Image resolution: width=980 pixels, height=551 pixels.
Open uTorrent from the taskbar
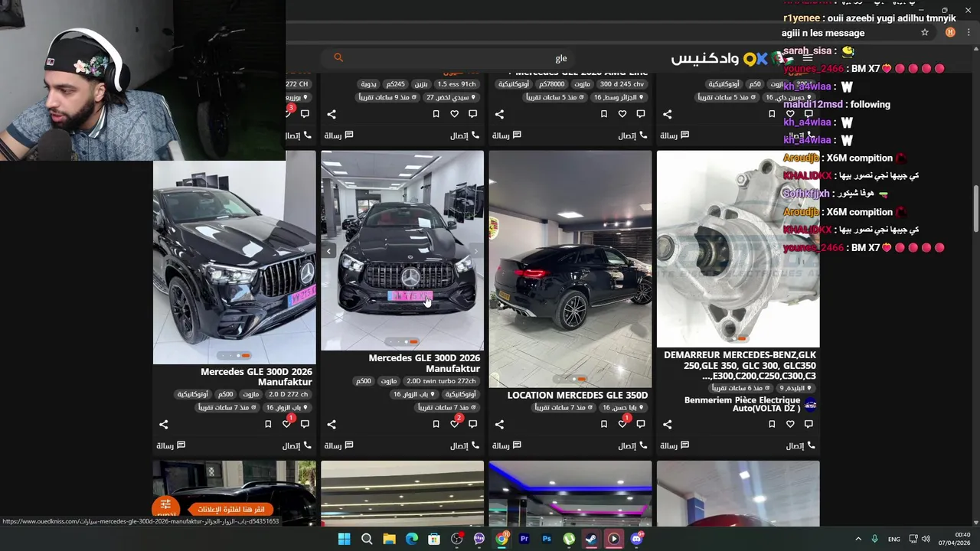[x=569, y=539]
